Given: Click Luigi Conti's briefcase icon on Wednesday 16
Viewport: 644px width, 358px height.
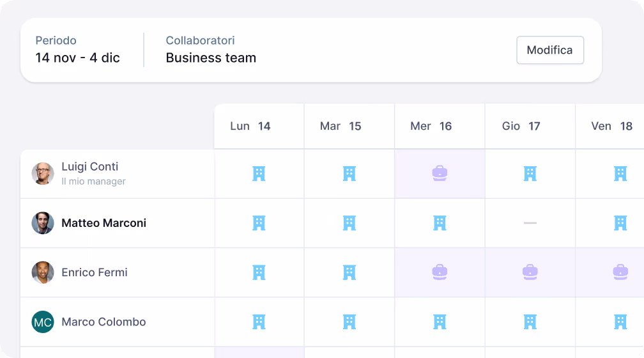Looking at the screenshot, I should click(440, 173).
